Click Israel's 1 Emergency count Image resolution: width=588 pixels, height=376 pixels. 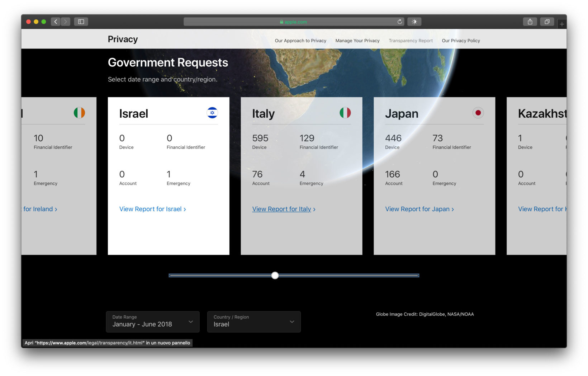click(x=169, y=174)
